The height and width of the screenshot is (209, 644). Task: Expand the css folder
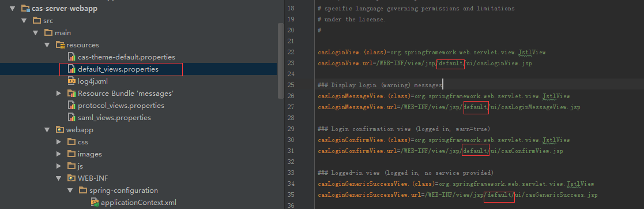pyautogui.click(x=59, y=142)
